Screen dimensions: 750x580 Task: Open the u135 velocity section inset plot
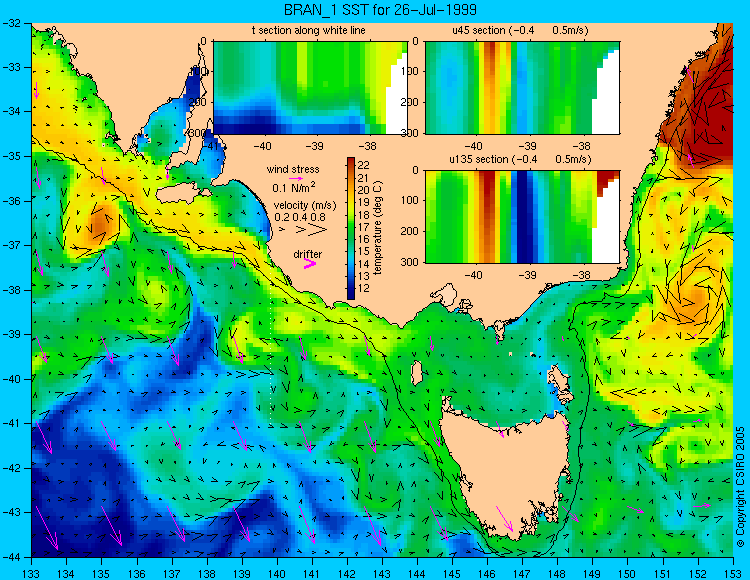click(x=522, y=217)
